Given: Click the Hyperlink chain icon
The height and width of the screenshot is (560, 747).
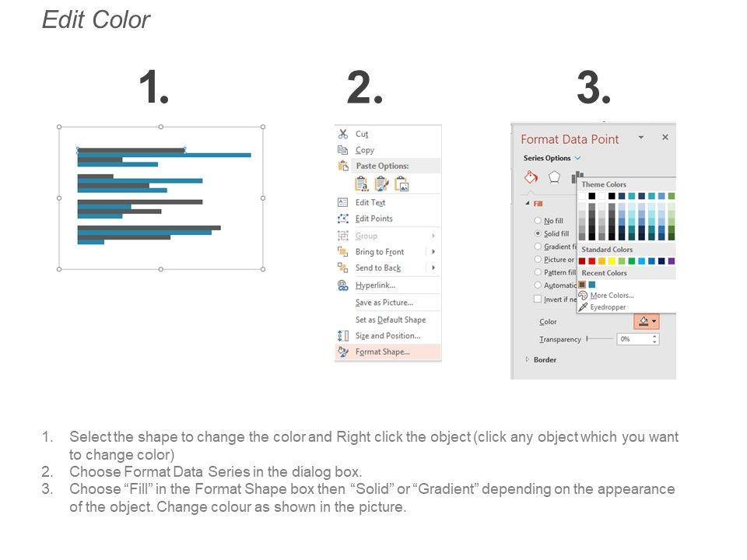Looking at the screenshot, I should point(343,285).
